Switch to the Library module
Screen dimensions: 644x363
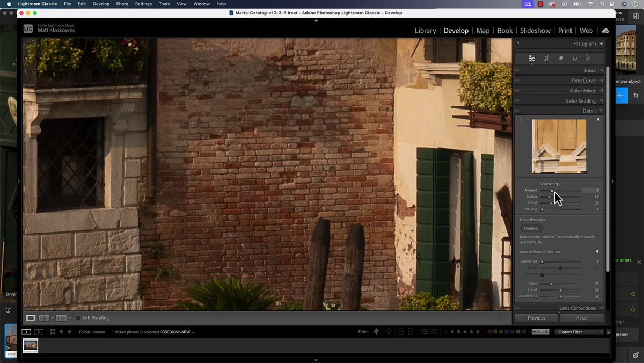click(425, 31)
